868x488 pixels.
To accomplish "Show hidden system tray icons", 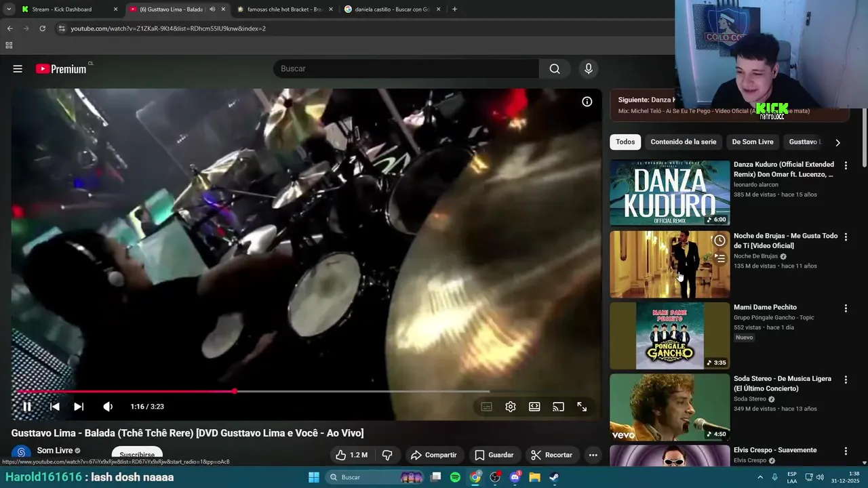I will 760,477.
